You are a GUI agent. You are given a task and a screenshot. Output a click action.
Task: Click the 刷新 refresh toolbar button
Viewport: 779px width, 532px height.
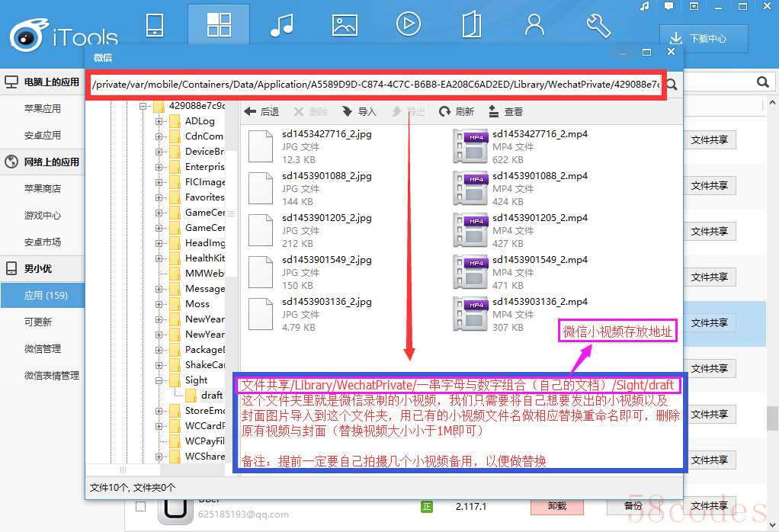(457, 112)
